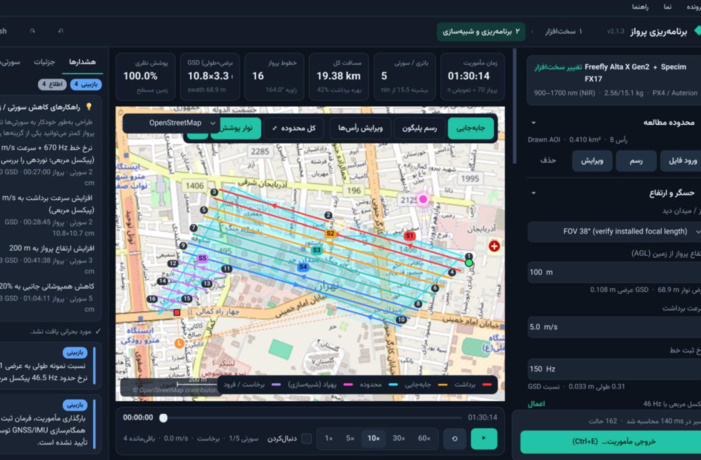Switch to the هشدارها tab
The width and height of the screenshot is (701, 460).
(x=82, y=62)
